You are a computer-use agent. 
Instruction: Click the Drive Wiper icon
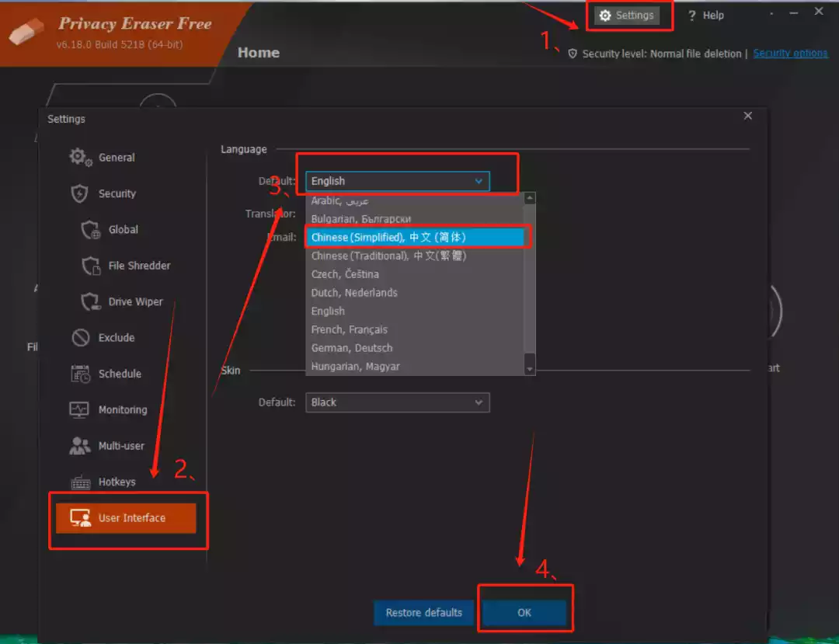pos(90,301)
